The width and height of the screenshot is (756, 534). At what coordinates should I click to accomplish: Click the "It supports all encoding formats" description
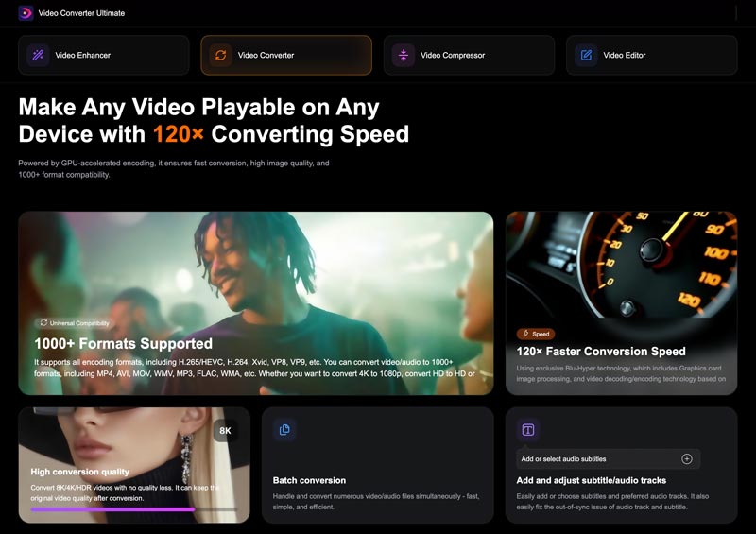click(x=254, y=368)
